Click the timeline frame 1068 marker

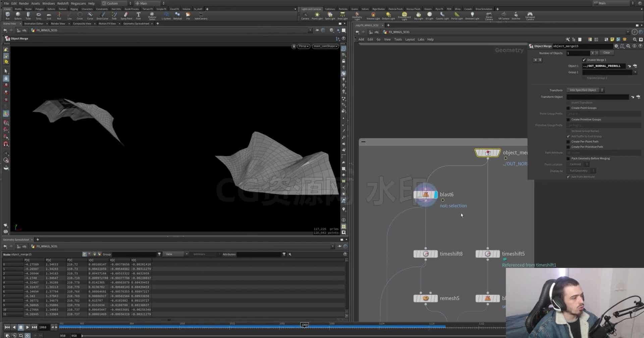coord(304,325)
